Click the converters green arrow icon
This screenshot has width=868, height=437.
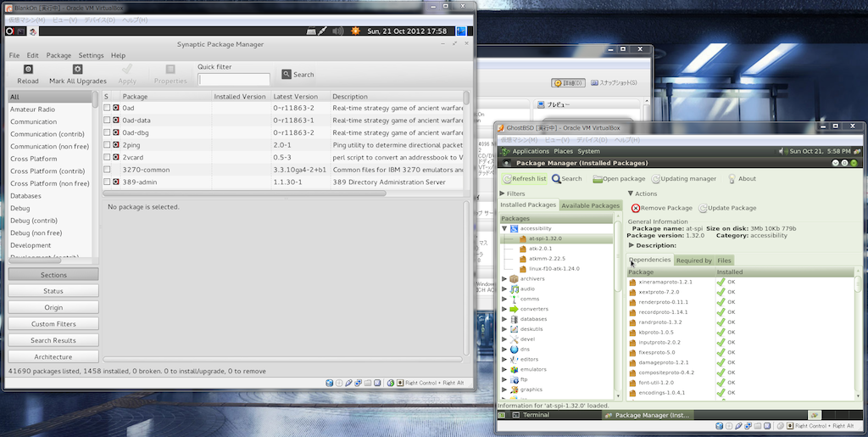coord(514,309)
